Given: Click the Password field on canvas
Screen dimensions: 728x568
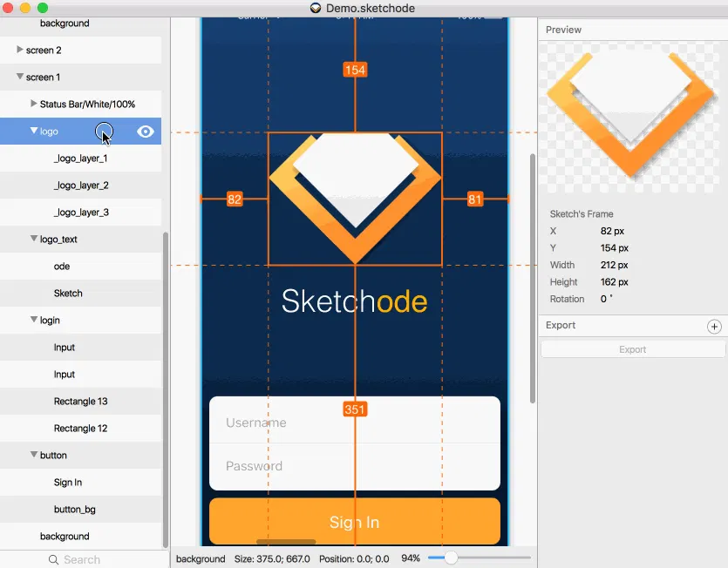Looking at the screenshot, I should pyautogui.click(x=355, y=466).
